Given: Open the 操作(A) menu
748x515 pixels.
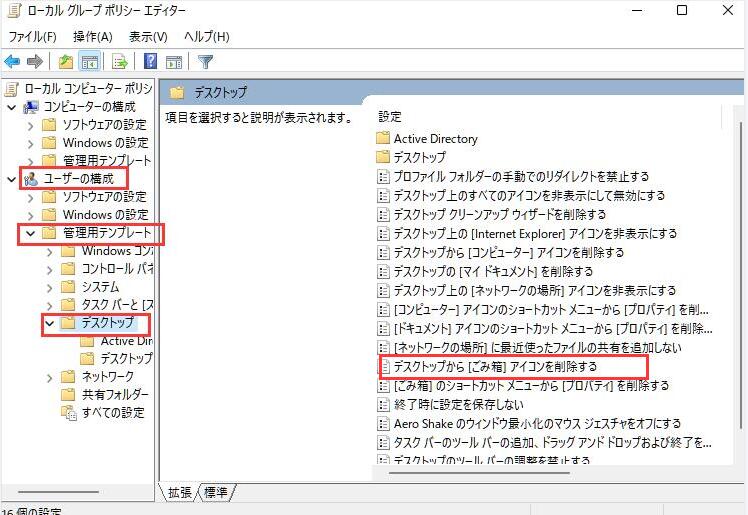Looking at the screenshot, I should 92,36.
